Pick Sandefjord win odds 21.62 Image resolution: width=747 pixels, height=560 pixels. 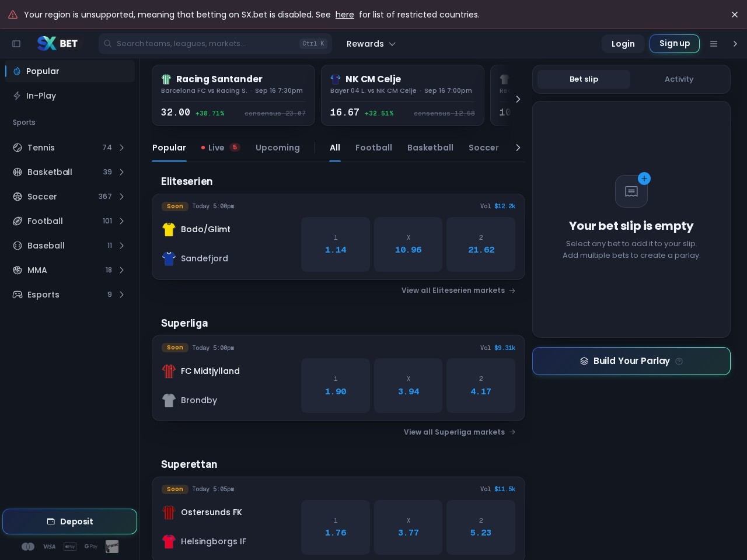pos(481,244)
